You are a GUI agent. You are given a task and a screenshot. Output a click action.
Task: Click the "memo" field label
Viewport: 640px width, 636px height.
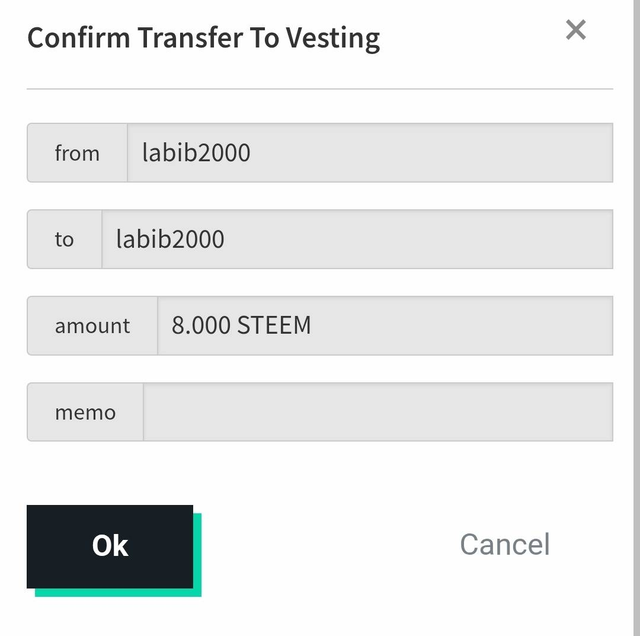point(85,412)
